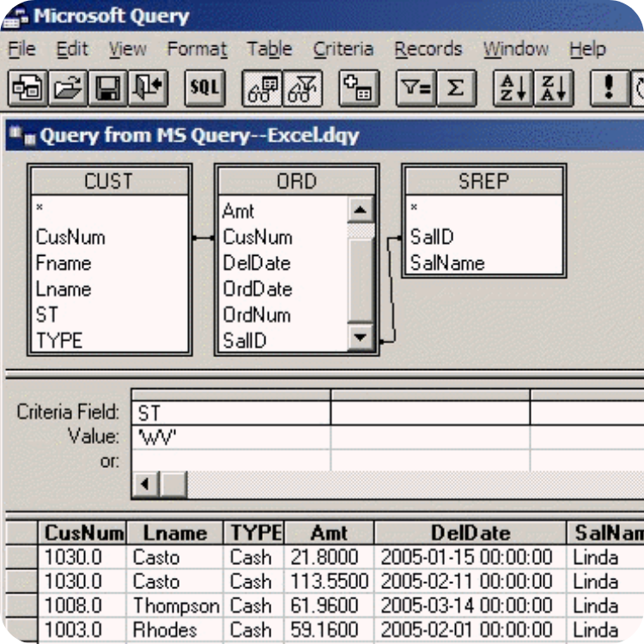Open the File menu
The image size is (644, 644).
click(21, 49)
